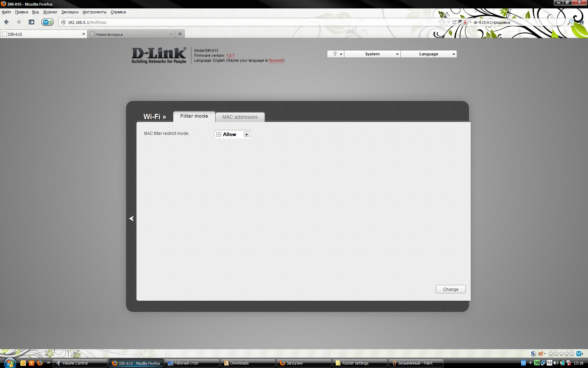This screenshot has height=368, width=588.
Task: Select the Новая вкладка browser tab
Action: [x=131, y=34]
